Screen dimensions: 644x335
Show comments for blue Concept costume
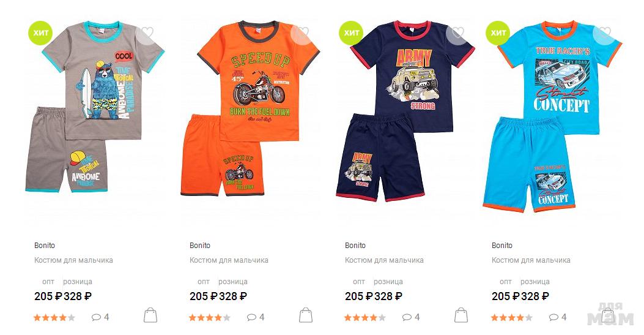(x=558, y=317)
